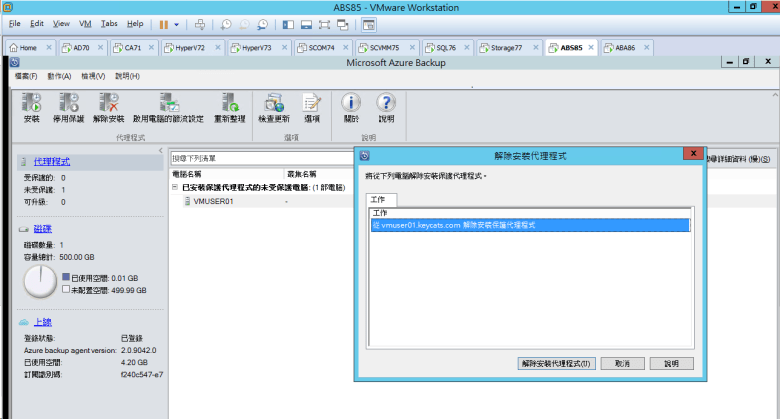The width and height of the screenshot is (780, 419).
Task: Click the 取消 (Cancel) button in dialog
Action: [x=622, y=363]
